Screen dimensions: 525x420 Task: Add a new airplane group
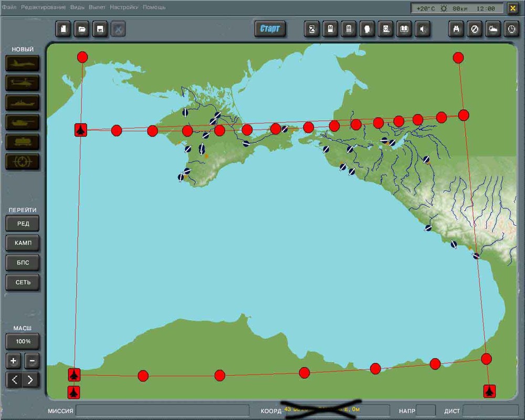point(23,64)
